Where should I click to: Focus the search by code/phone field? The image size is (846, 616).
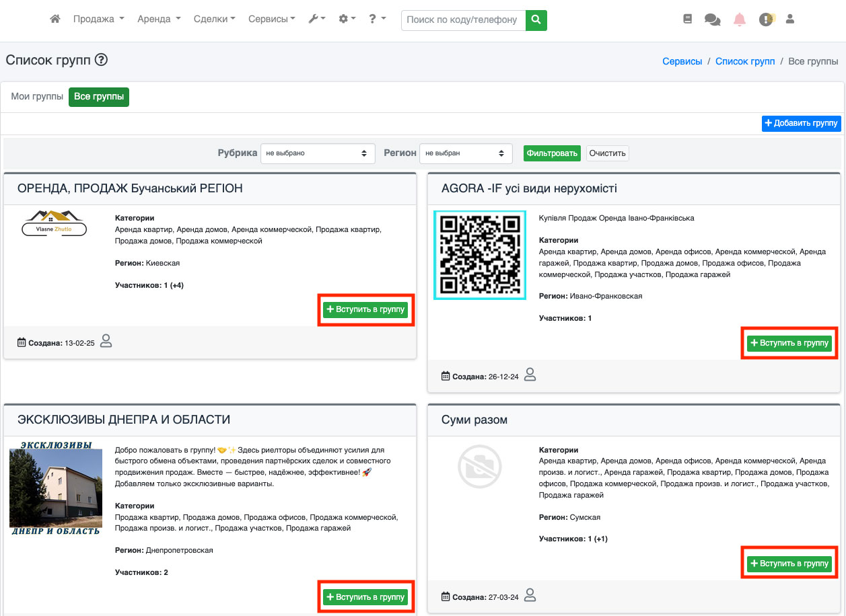coord(463,20)
